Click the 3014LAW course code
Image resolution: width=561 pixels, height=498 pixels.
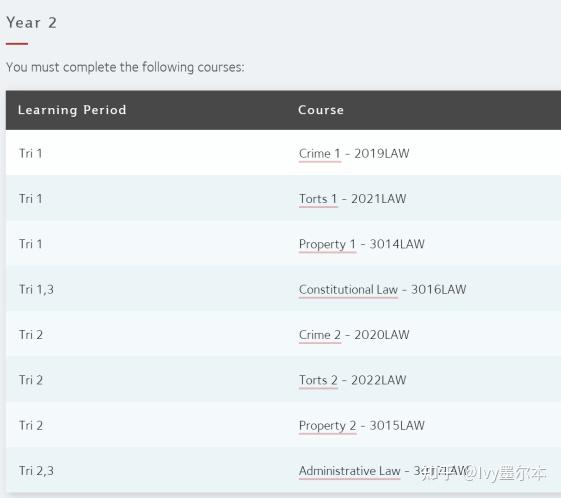pos(397,244)
